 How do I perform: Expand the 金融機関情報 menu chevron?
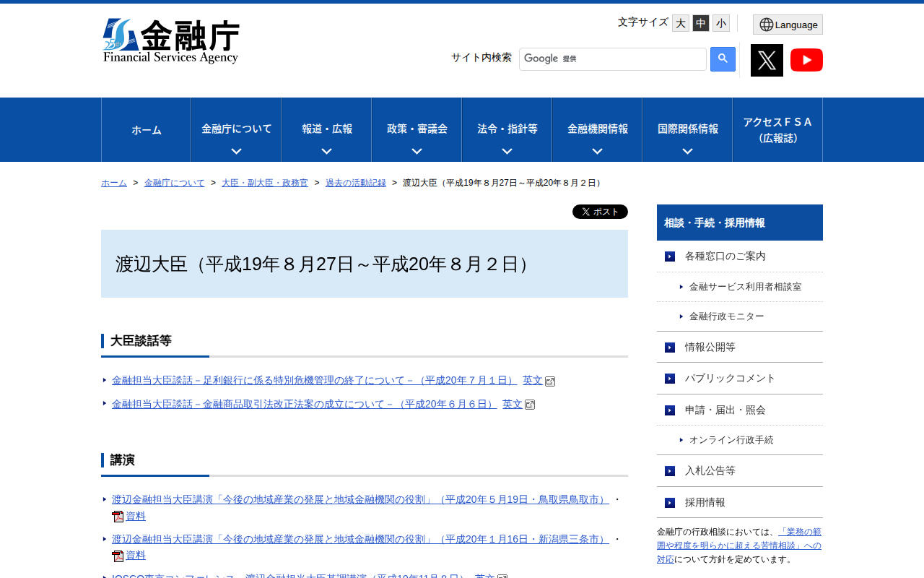pyautogui.click(x=597, y=151)
